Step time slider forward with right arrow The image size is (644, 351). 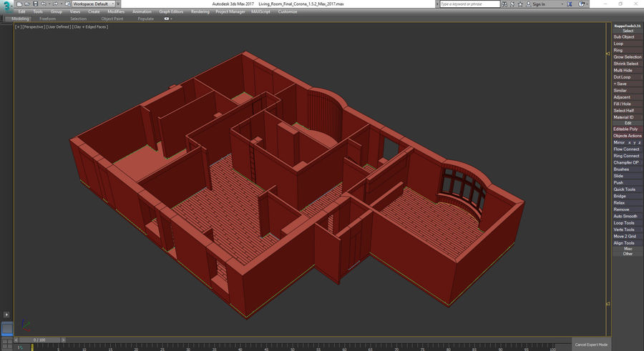click(x=63, y=340)
